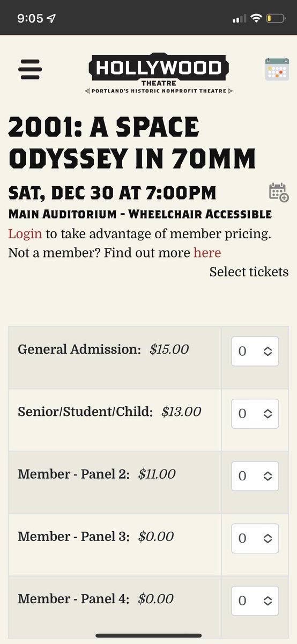The width and height of the screenshot is (297, 644).
Task: Open General Admission quantity selector
Action: 255,352
